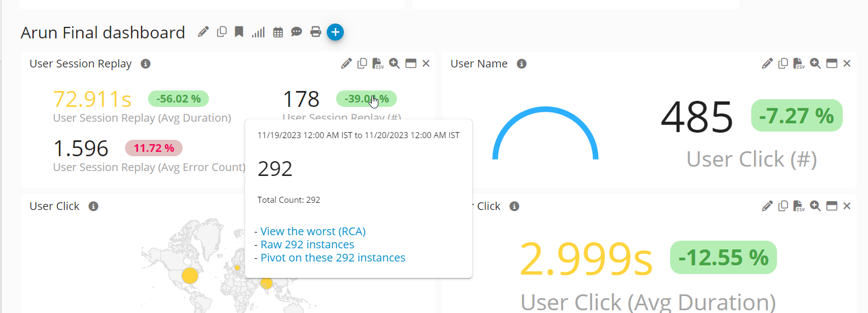Remove the User Name widget with X

tap(847, 64)
